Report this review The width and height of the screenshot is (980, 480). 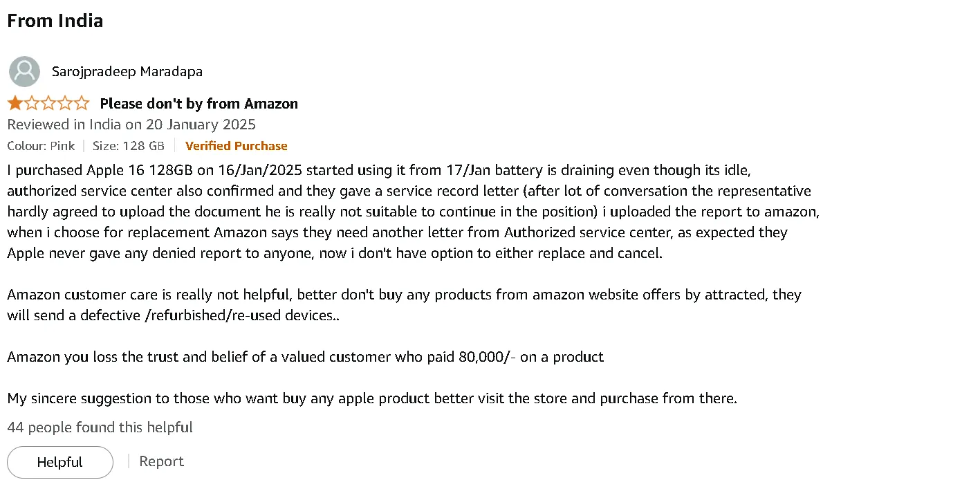click(x=162, y=461)
